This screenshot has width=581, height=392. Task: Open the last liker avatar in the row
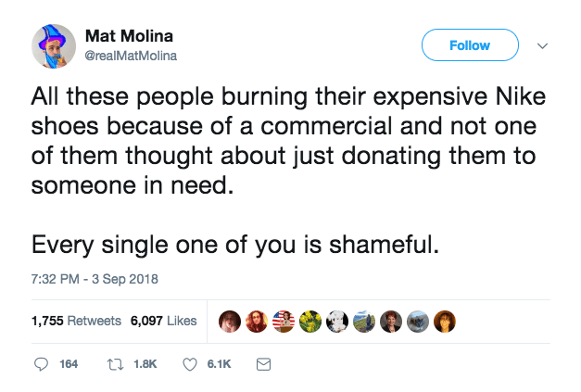pos(444,321)
